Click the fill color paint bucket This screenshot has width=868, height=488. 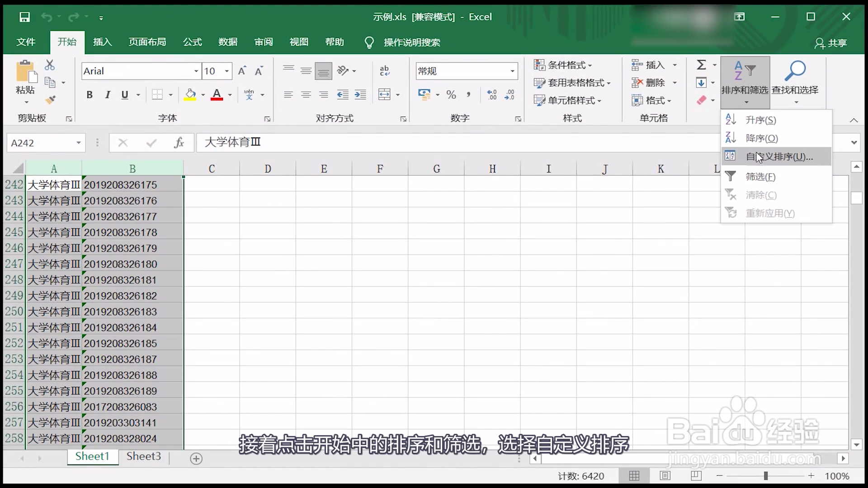pyautogui.click(x=190, y=94)
